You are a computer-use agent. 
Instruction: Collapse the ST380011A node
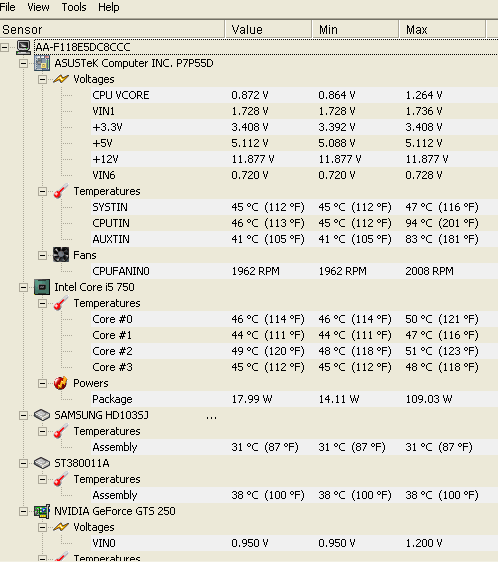(23, 463)
